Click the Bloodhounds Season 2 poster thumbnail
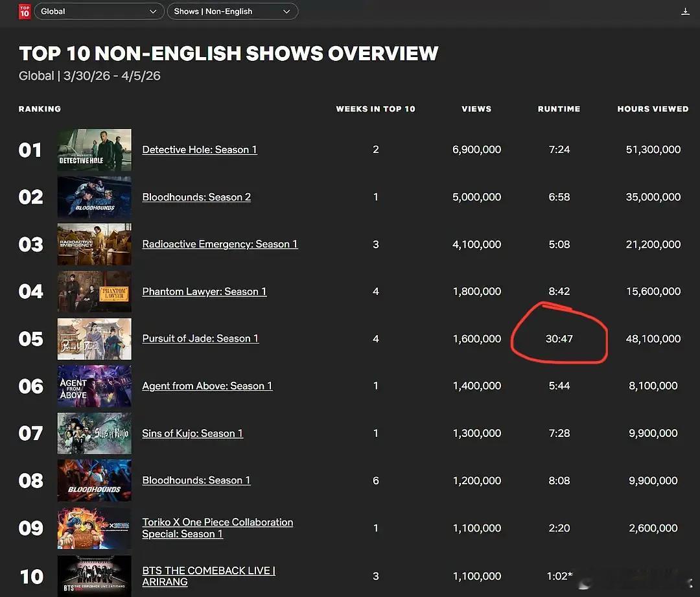Screen dimensions: 700x597 94,197
